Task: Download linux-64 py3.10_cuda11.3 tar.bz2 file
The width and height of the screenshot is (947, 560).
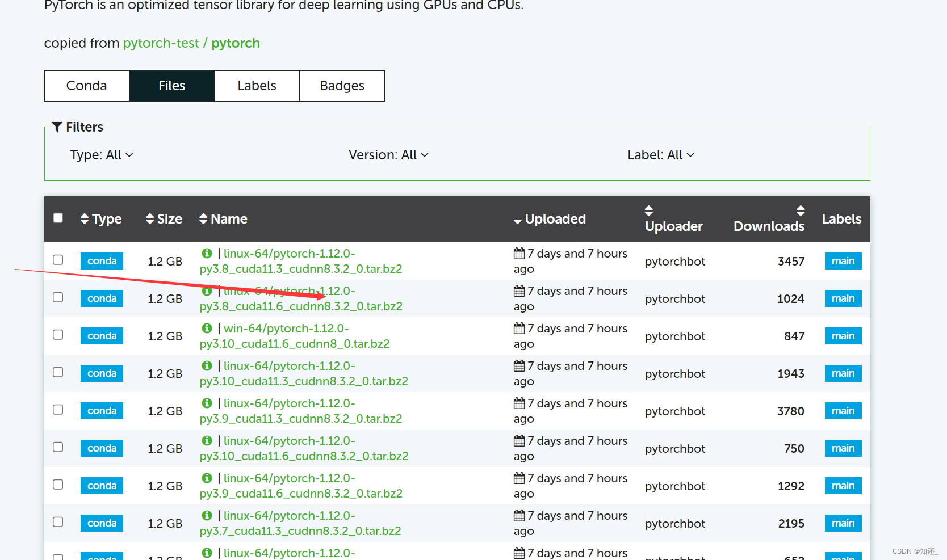Action: pos(304,373)
